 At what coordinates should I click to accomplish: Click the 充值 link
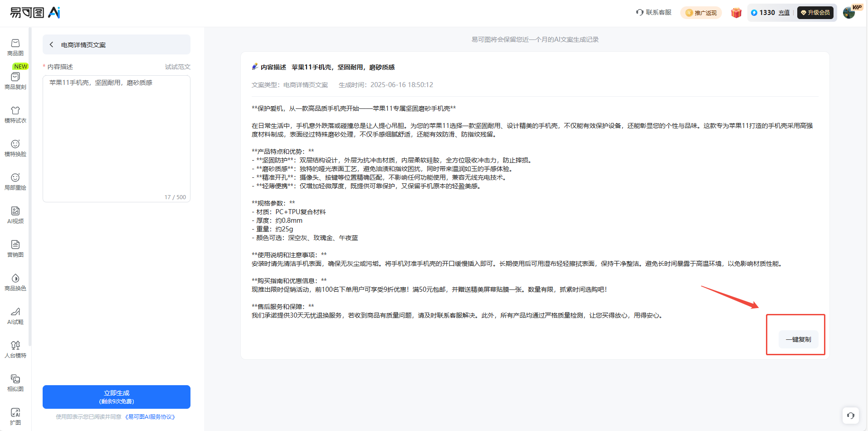pos(784,13)
